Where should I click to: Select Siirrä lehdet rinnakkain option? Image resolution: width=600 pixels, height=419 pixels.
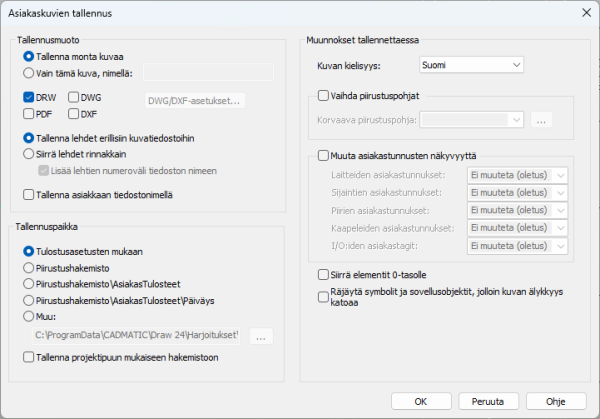(28, 154)
